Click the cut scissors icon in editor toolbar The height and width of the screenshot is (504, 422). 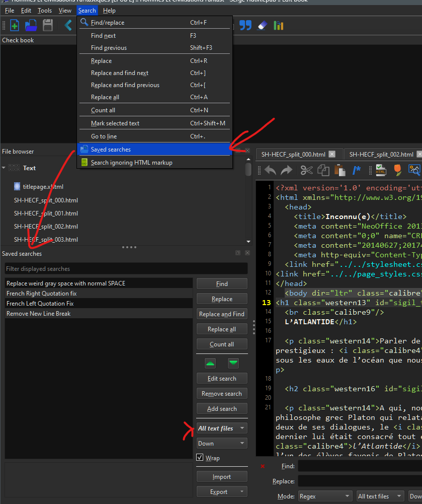point(307,170)
